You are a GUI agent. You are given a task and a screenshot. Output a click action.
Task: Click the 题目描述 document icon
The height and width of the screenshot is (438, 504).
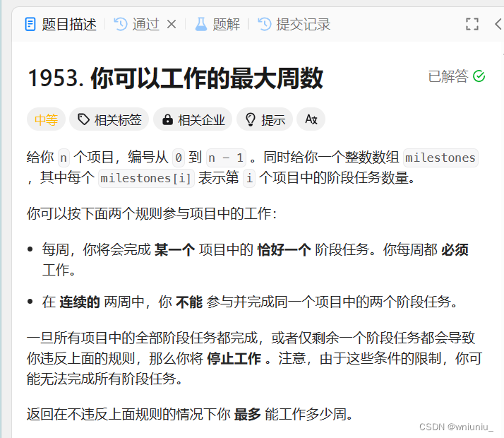[30, 25]
